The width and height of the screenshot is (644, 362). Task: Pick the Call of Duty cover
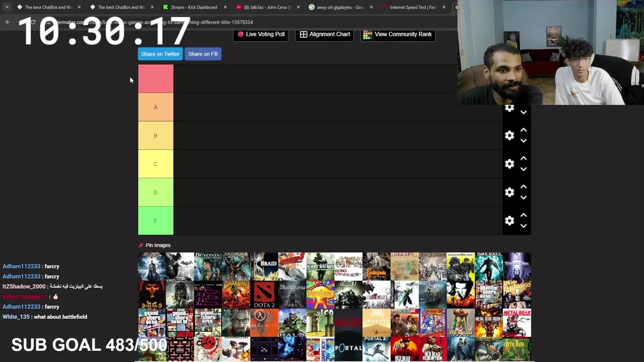point(320,266)
